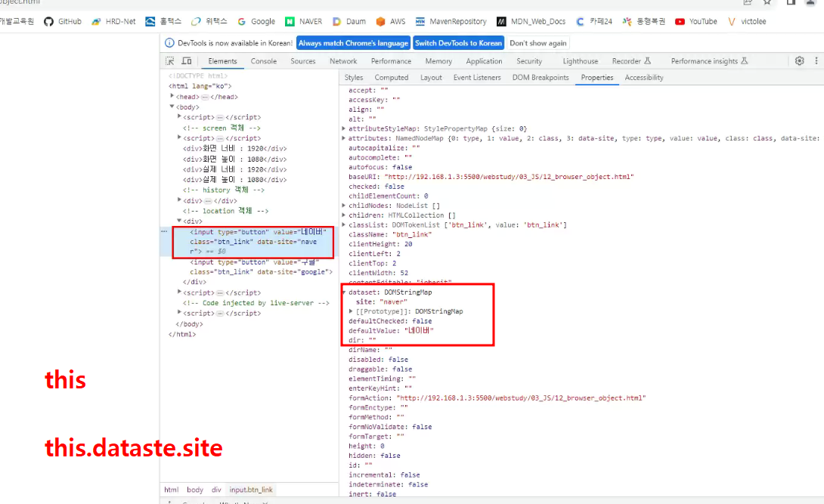This screenshot has width=824, height=504.
Task: Expand the classList DOMTokenList property
Action: pos(344,224)
